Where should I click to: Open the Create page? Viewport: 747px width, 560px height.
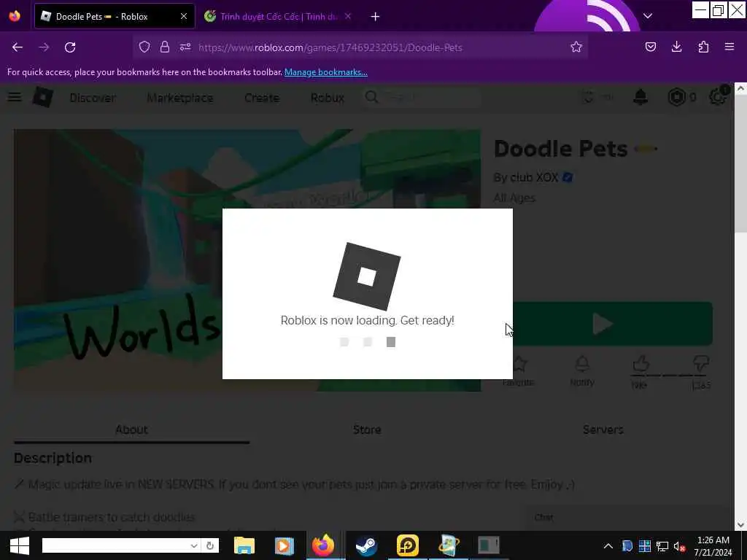pyautogui.click(x=262, y=98)
